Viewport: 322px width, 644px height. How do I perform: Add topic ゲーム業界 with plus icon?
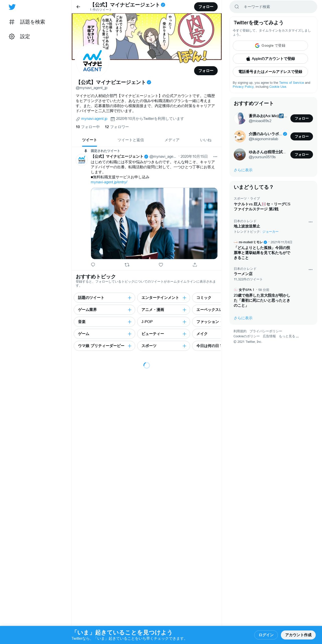click(x=129, y=310)
